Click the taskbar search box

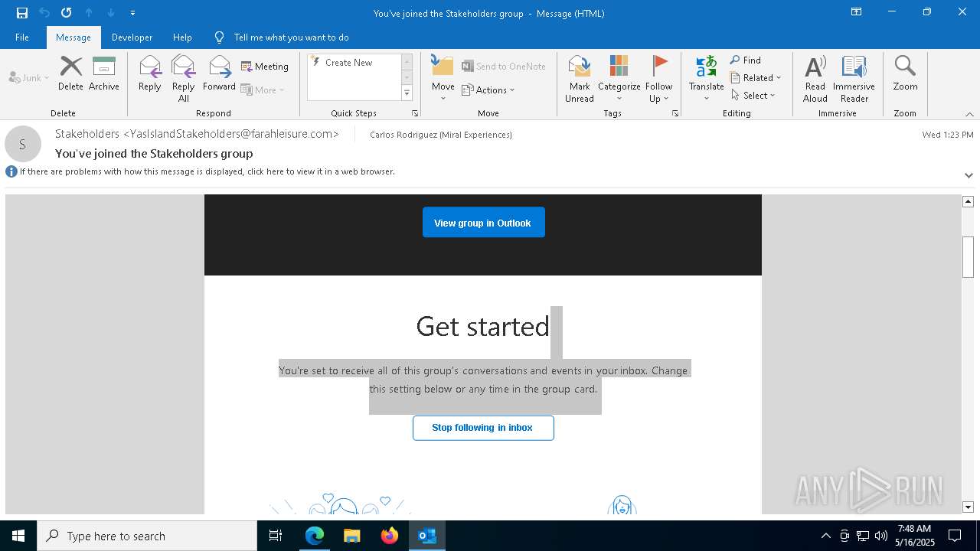point(147,536)
